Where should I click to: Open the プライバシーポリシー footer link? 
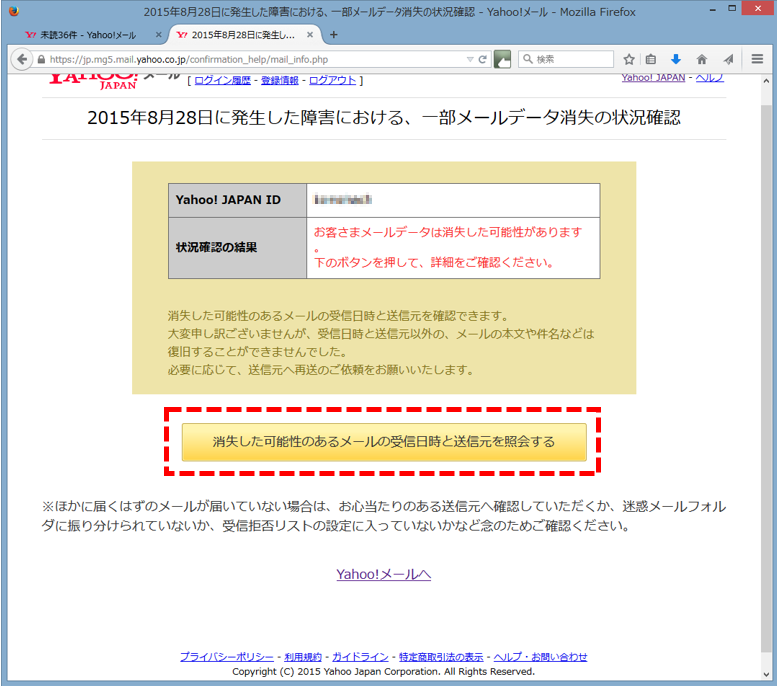(x=226, y=657)
